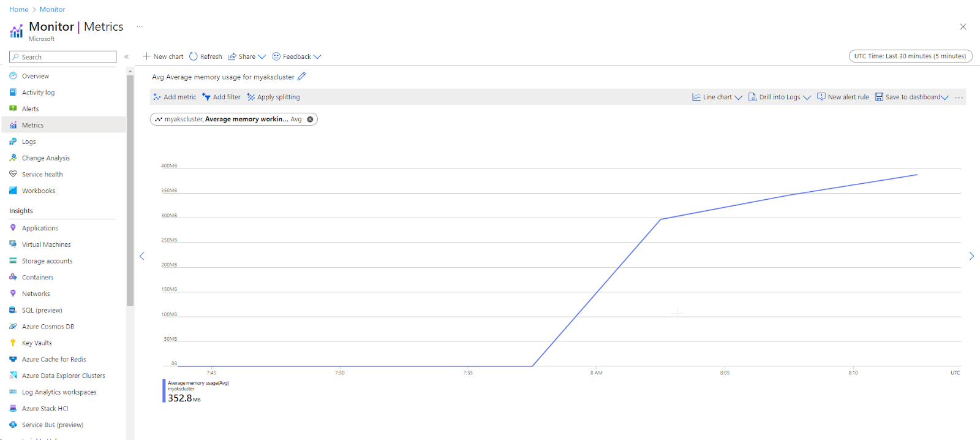
Task: Remove the myakscluster metric pill with X
Action: (310, 119)
